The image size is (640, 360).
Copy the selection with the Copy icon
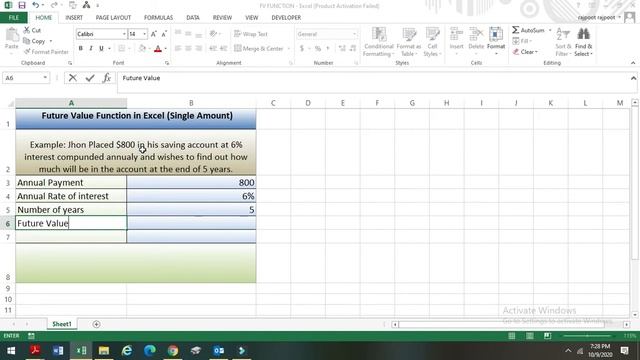(34, 41)
